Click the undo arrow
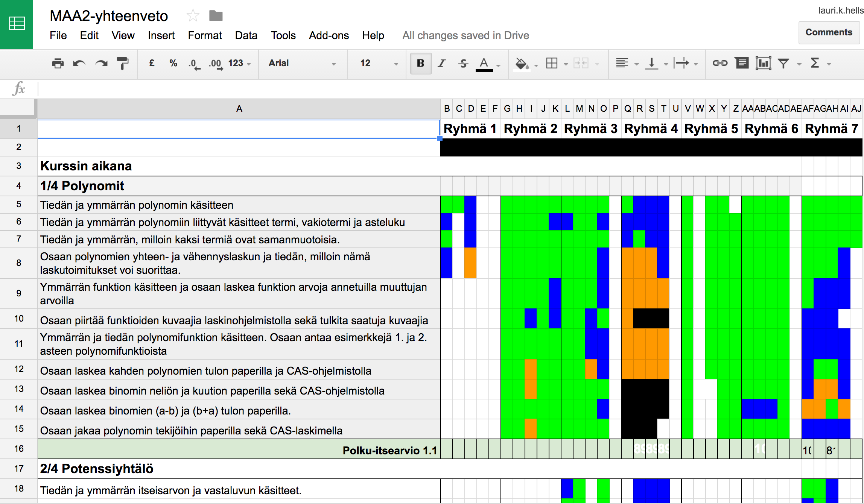This screenshot has width=864, height=504. pos(79,63)
